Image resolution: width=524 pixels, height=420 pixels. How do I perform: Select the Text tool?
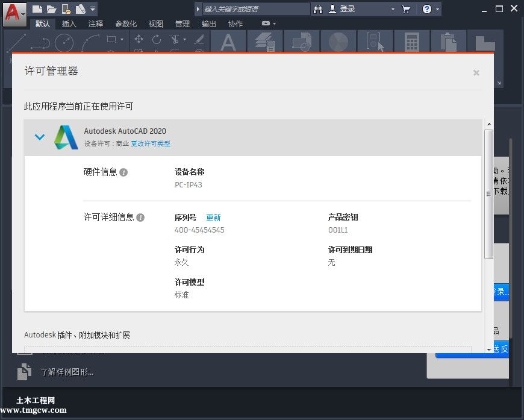(x=228, y=42)
